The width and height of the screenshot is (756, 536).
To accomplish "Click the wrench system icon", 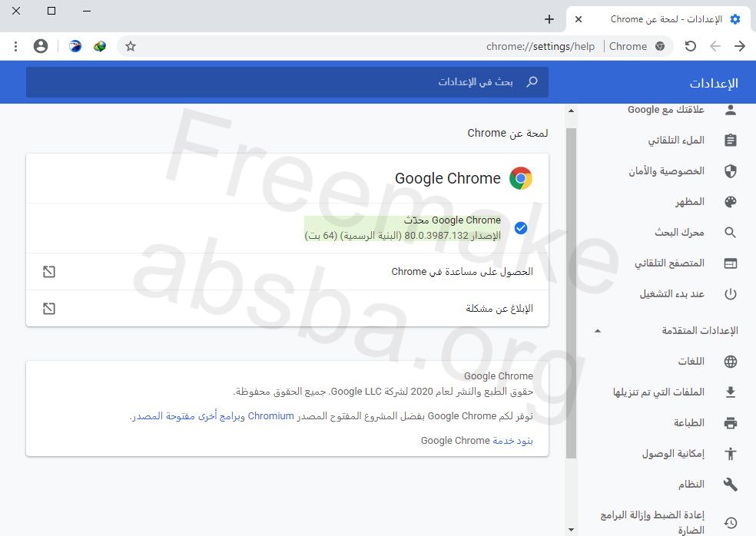I will (731, 485).
